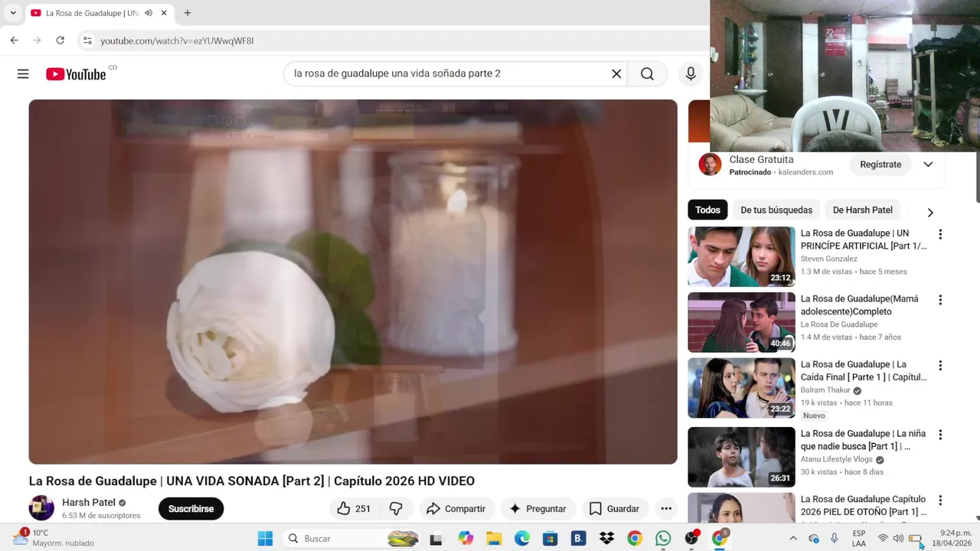Share the video via Compartir
Image resolution: width=980 pixels, height=551 pixels.
pyautogui.click(x=456, y=509)
